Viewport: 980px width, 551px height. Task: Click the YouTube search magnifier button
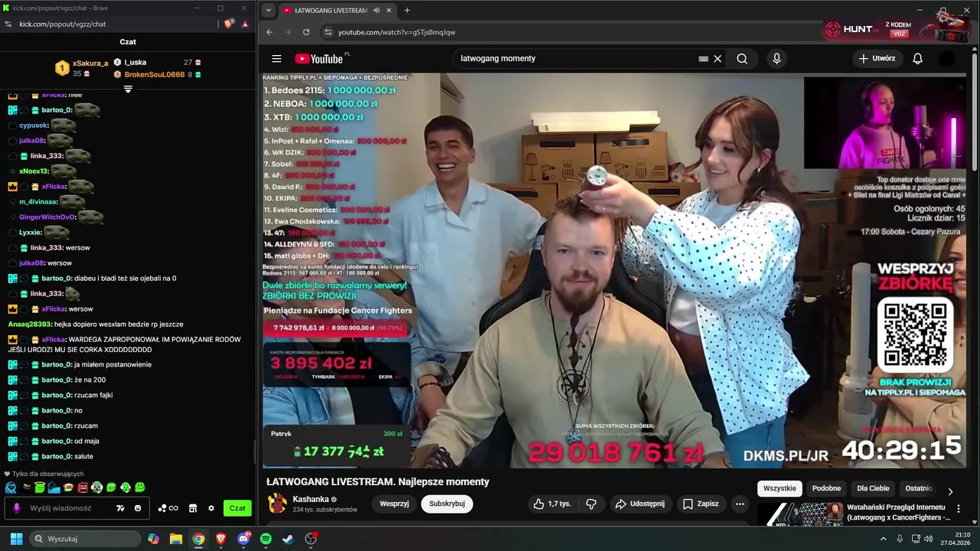click(742, 59)
